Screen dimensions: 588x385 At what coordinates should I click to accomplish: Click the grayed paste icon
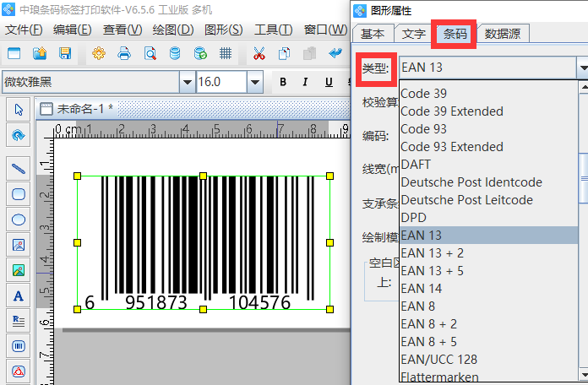point(310,53)
